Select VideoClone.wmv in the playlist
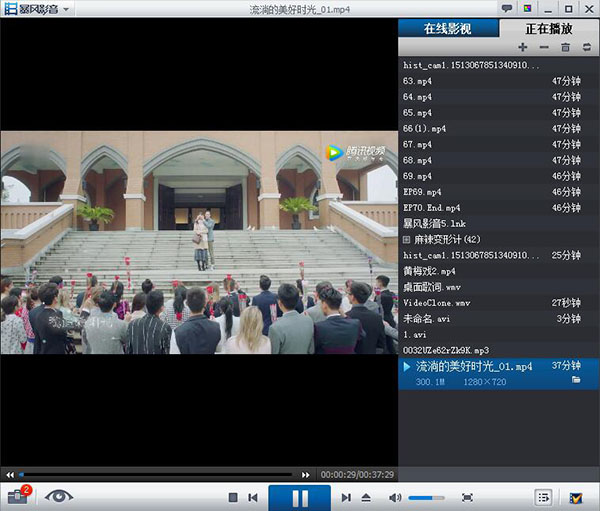 (497, 303)
